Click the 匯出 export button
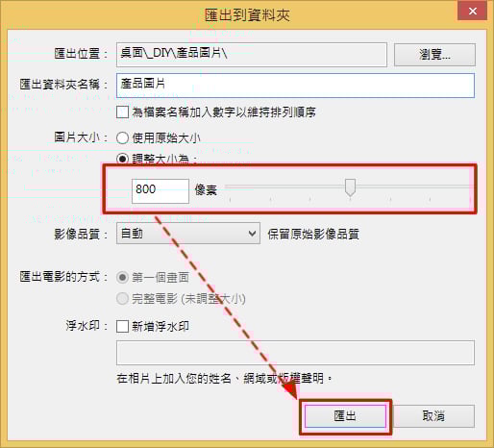This screenshot has height=448, width=494. 345,416
